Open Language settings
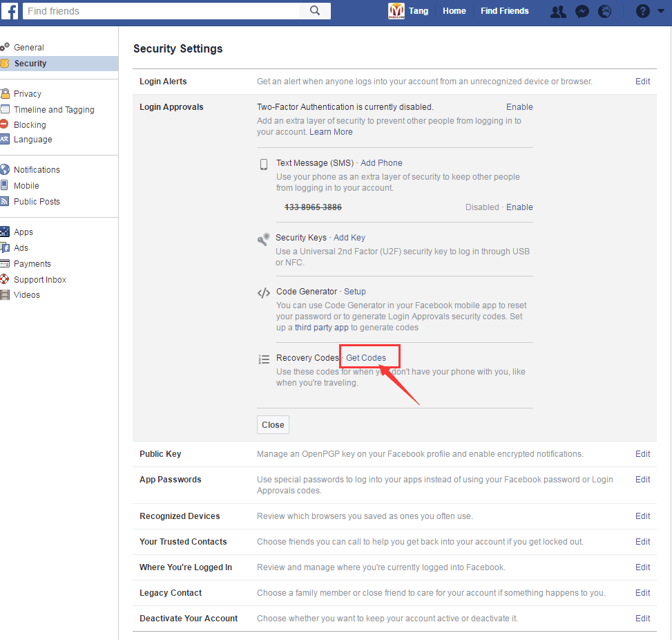672x640 pixels. 33,139
